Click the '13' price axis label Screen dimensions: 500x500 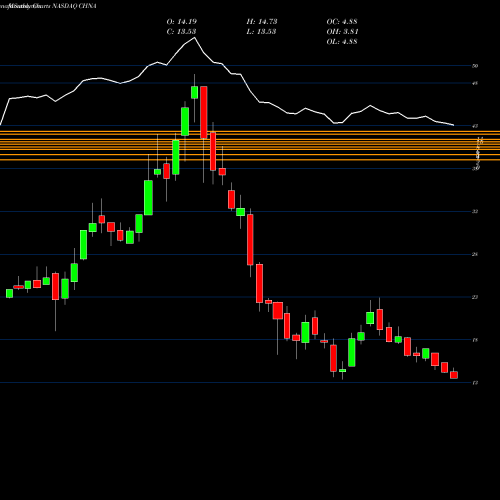click(475, 383)
